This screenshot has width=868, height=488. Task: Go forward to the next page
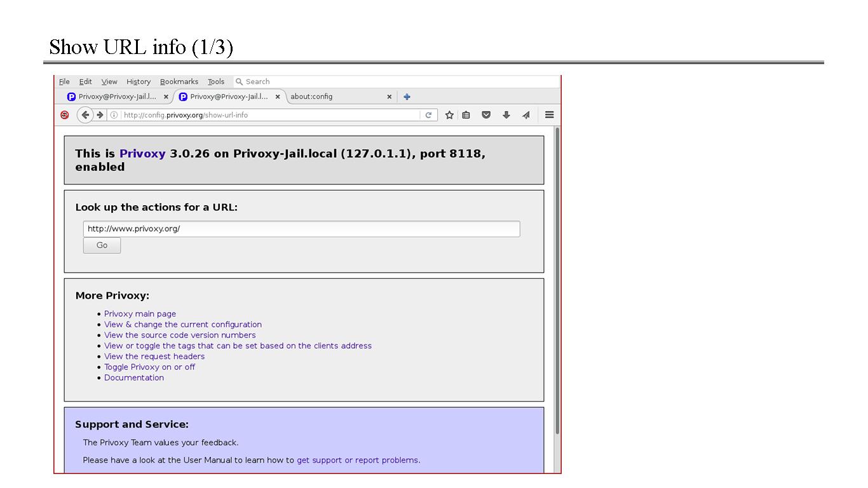tap(100, 115)
